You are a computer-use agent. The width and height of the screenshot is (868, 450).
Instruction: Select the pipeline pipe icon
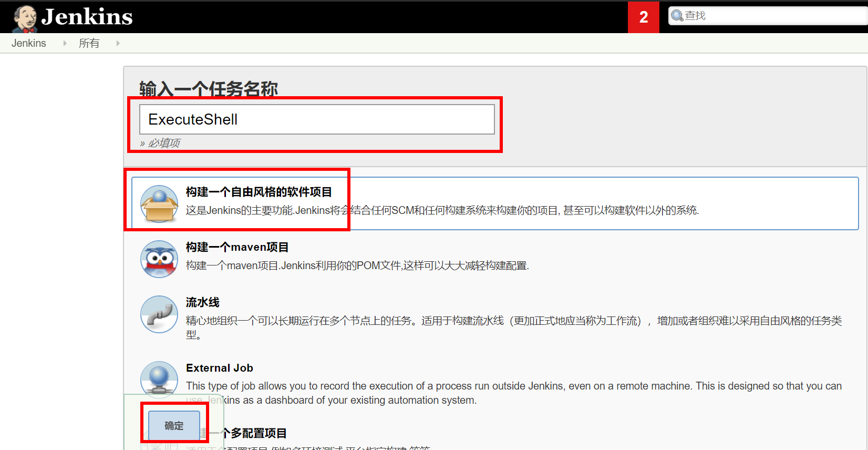click(159, 314)
